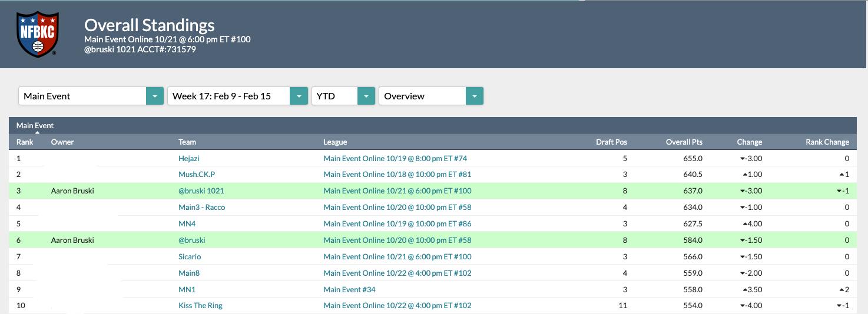
Task: Sort table by Change column header
Action: 749,142
